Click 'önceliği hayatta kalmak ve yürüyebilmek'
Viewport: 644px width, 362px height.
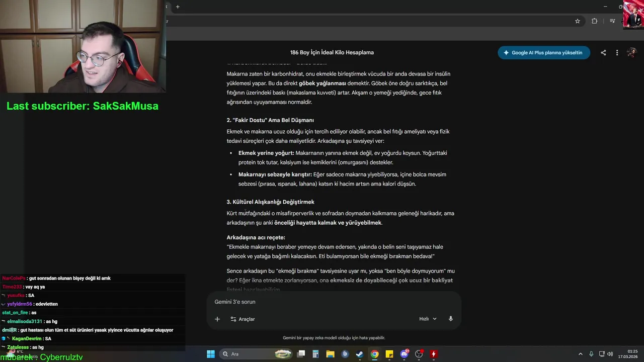tap(328, 223)
